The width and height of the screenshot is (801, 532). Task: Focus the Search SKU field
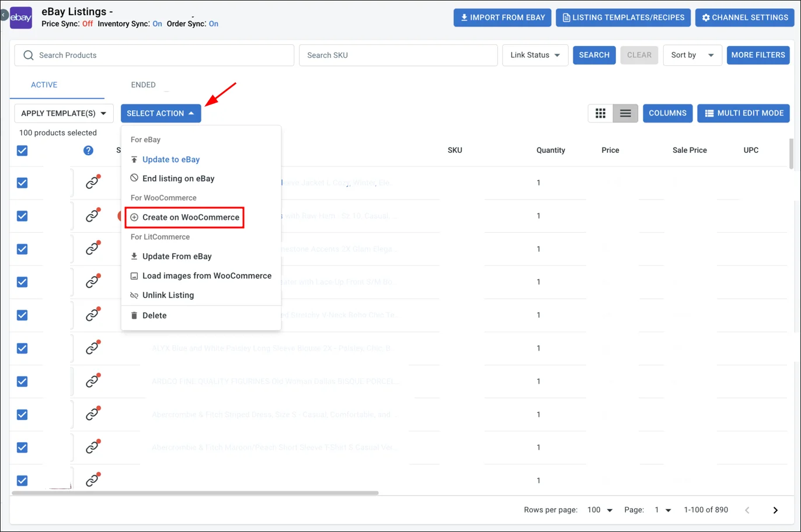pos(398,55)
